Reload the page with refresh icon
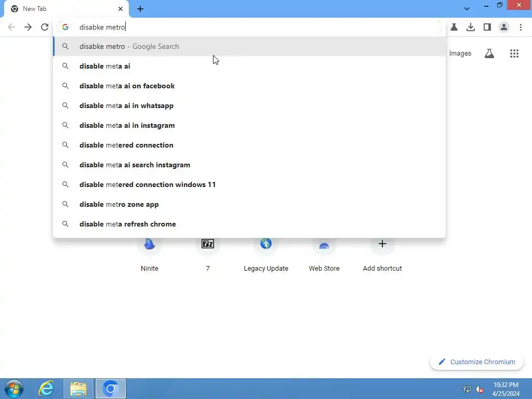Viewport: 532px width, 399px height. 45,27
